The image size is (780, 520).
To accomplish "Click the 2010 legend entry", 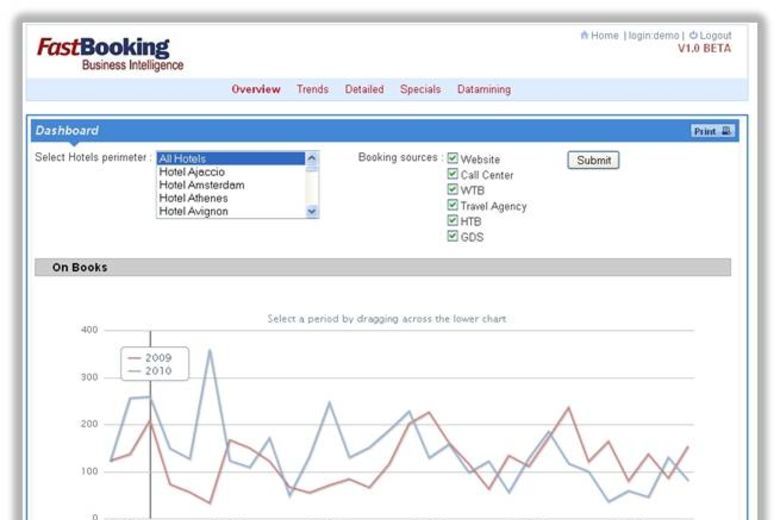I will click(x=150, y=371).
